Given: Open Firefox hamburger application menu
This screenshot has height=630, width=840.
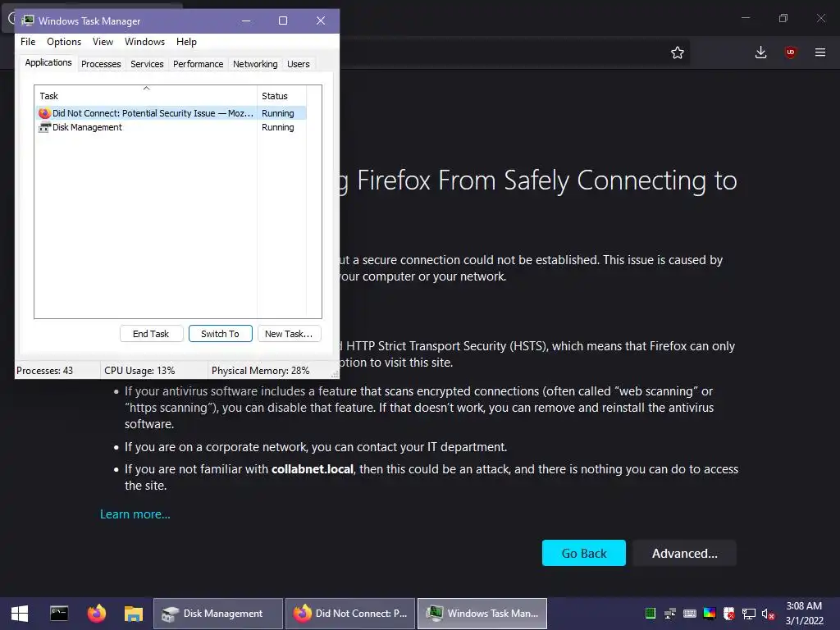Looking at the screenshot, I should 820,52.
